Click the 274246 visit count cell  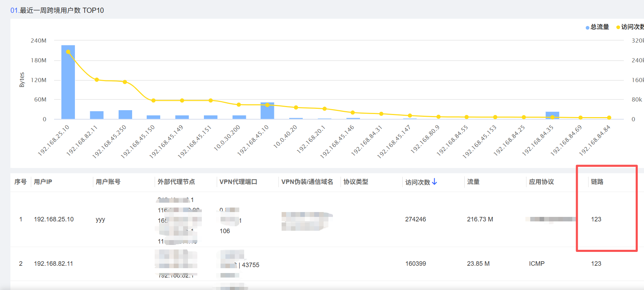(x=415, y=219)
